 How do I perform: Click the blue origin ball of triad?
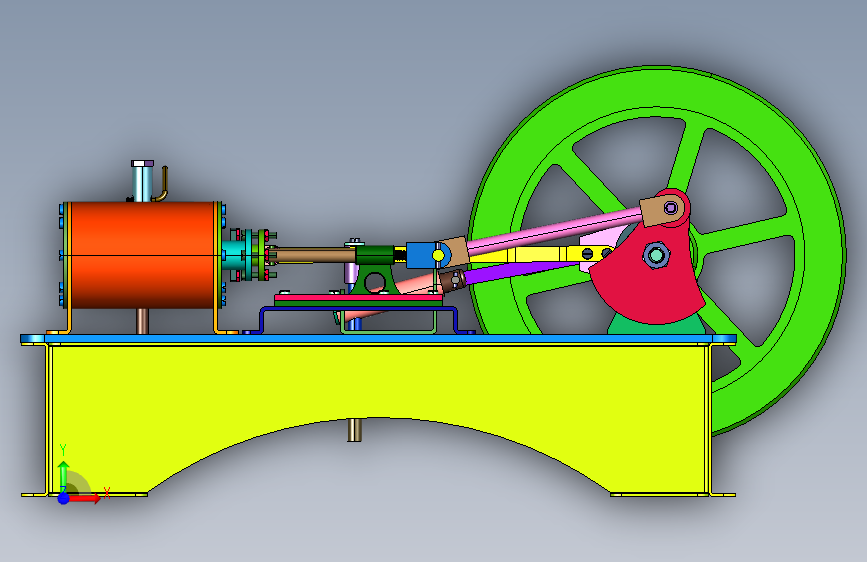tap(64, 498)
